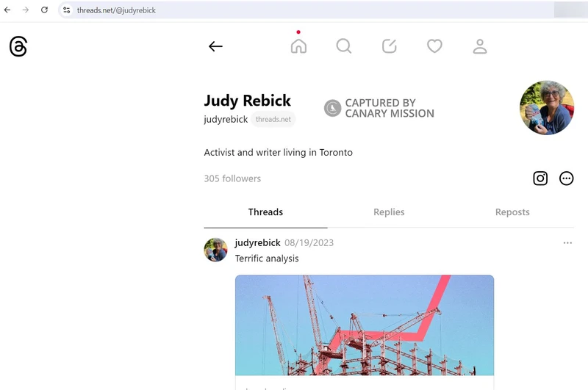Open the profile person icon
Viewport: 588px width, 390px height.
480,46
